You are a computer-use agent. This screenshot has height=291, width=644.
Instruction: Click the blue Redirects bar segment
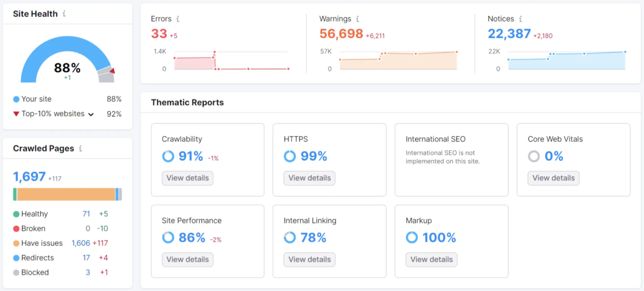point(117,194)
